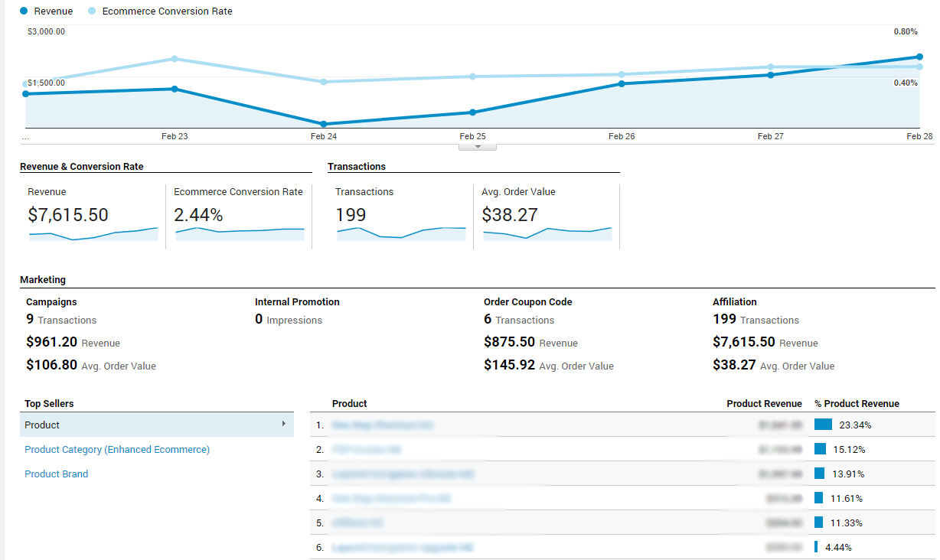
Task: Click the $961.20 Campaigns revenue
Action: pyautogui.click(x=52, y=342)
